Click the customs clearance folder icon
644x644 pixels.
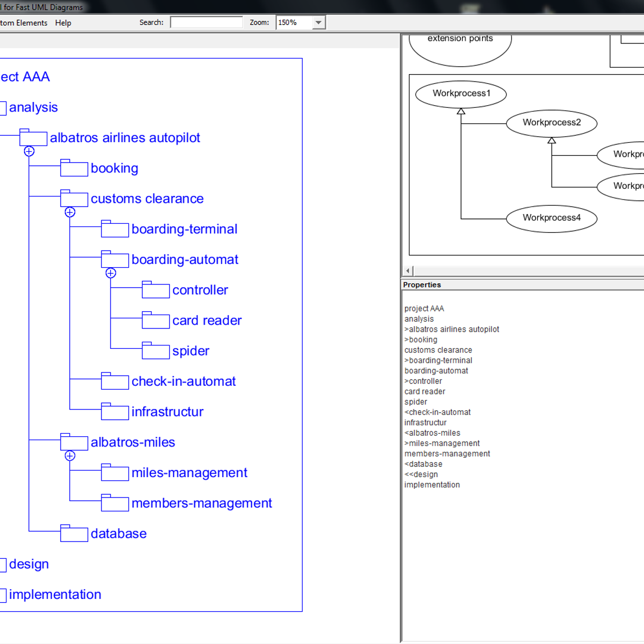pyautogui.click(x=74, y=199)
